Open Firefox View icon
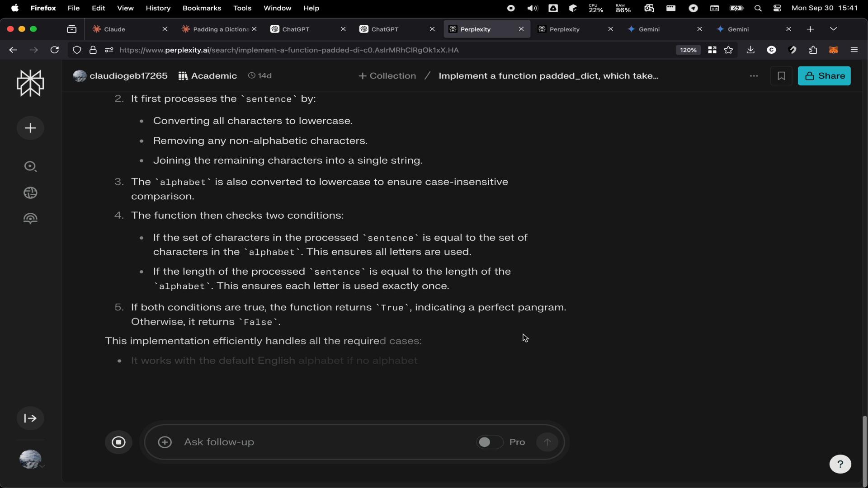Image resolution: width=868 pixels, height=488 pixels. click(72, 29)
